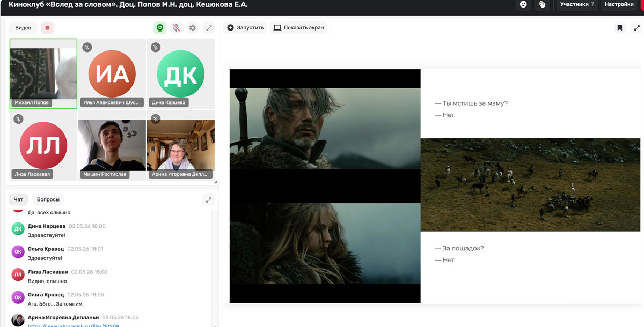The height and width of the screenshot is (327, 644).
Task: Select Лиза Ласкавая's video tile
Action: [x=43, y=145]
